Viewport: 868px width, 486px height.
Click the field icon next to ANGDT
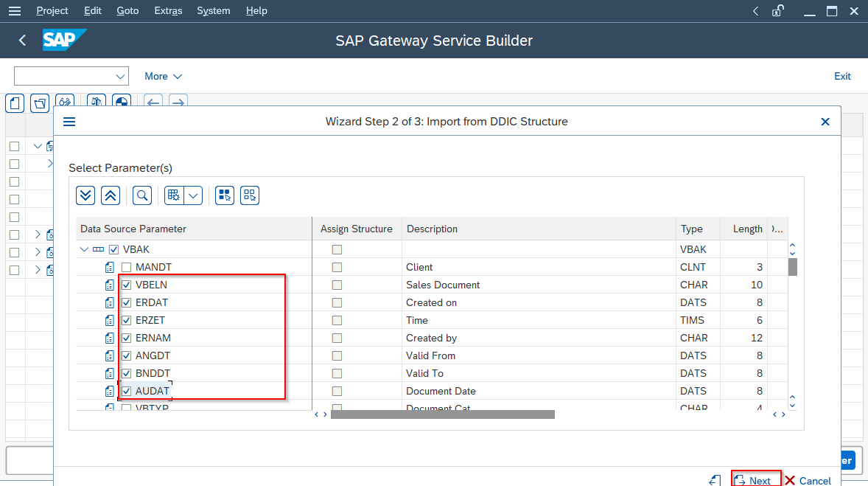110,355
